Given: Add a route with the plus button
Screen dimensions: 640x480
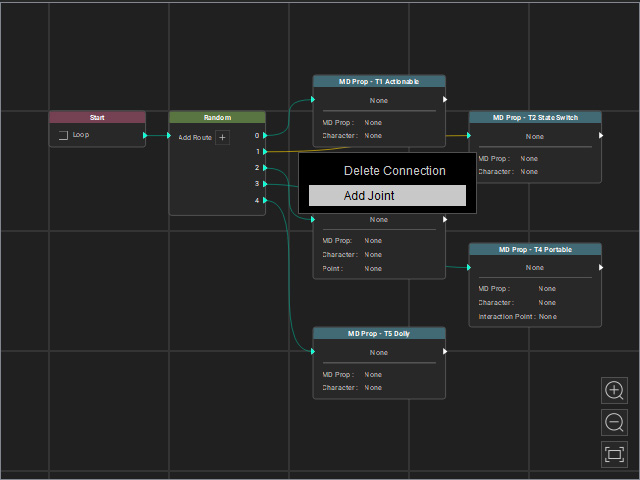Looking at the screenshot, I should point(222,138).
